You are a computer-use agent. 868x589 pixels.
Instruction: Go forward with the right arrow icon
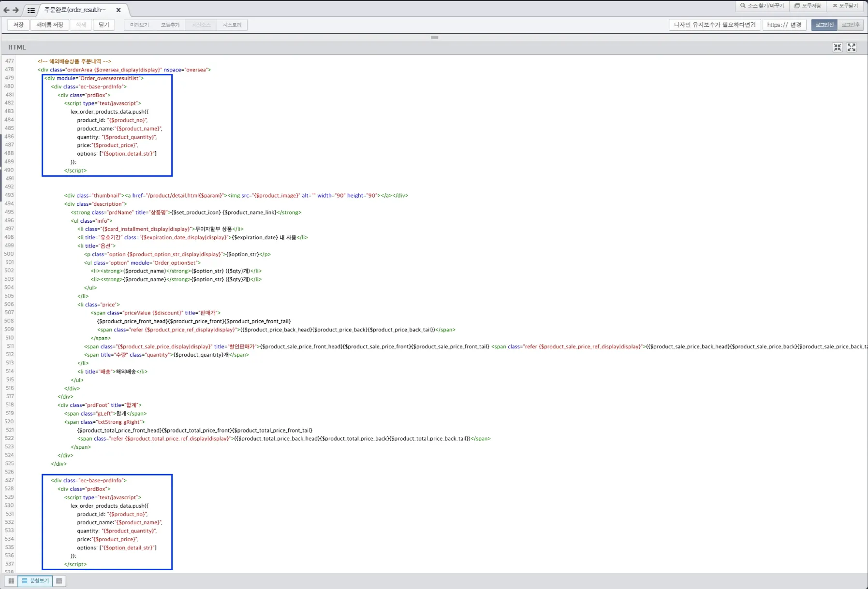pos(16,10)
